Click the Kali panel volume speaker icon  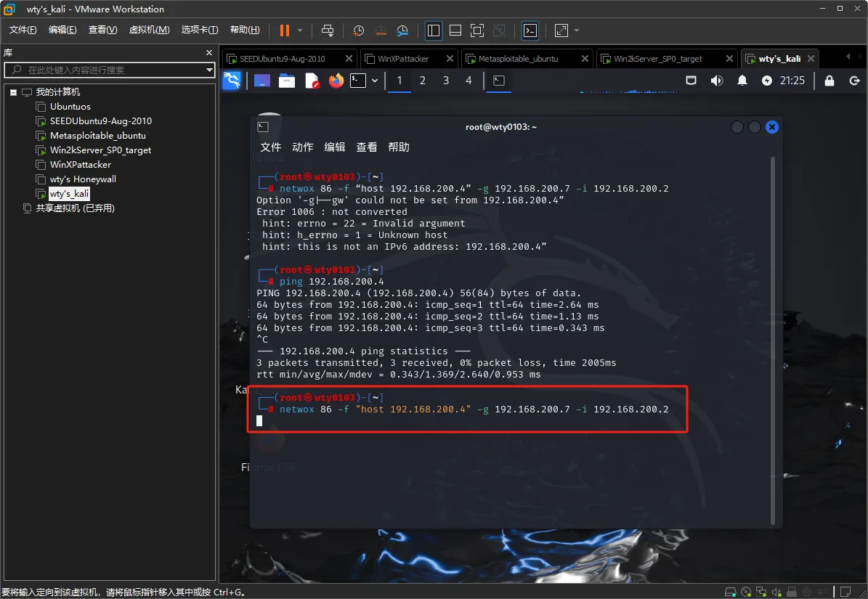click(717, 81)
